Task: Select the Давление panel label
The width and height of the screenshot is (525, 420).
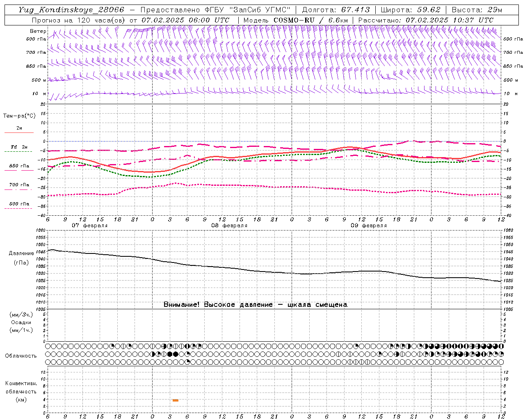Action: [x=21, y=253]
